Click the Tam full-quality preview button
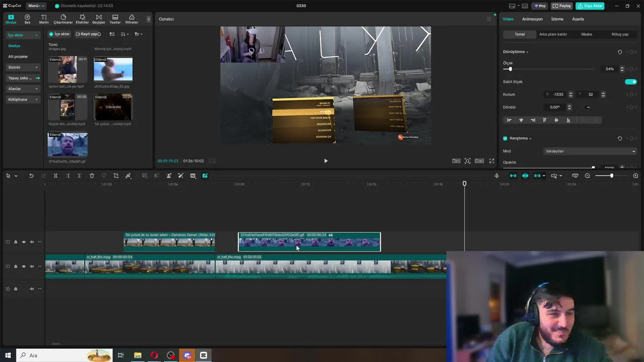This screenshot has height=362, width=644. [x=456, y=161]
